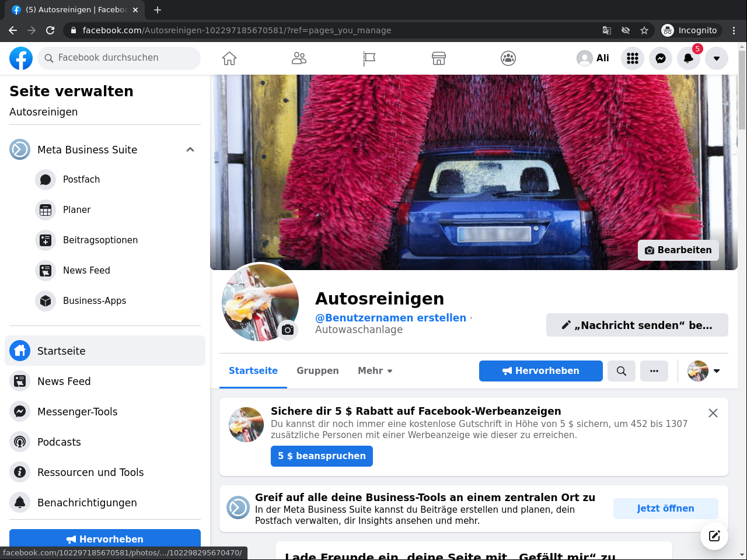
Task: Click the Autosreinigen profile picture
Action: tap(260, 302)
